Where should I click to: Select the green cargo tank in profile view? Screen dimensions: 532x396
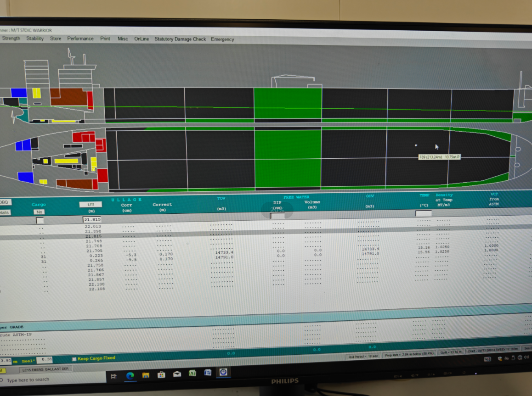[x=288, y=103]
